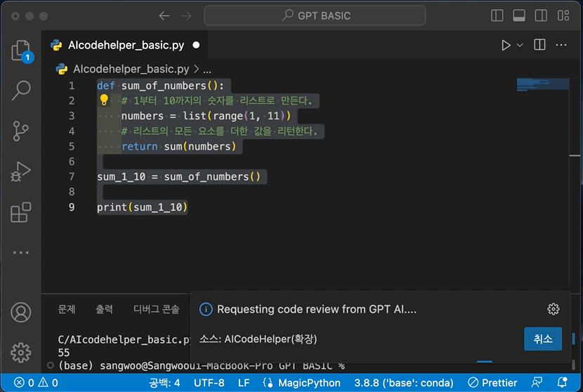583x392 pixels.
Task: Select Python interpreter 3.8.8 conda
Action: (404, 383)
